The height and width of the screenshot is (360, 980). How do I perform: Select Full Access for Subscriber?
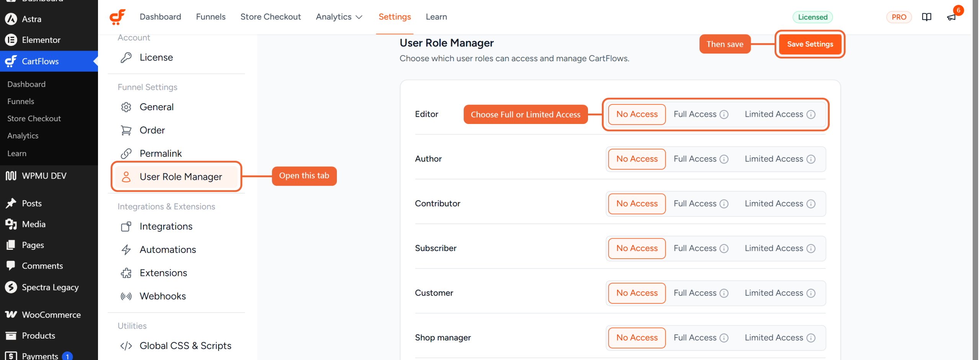click(695, 249)
